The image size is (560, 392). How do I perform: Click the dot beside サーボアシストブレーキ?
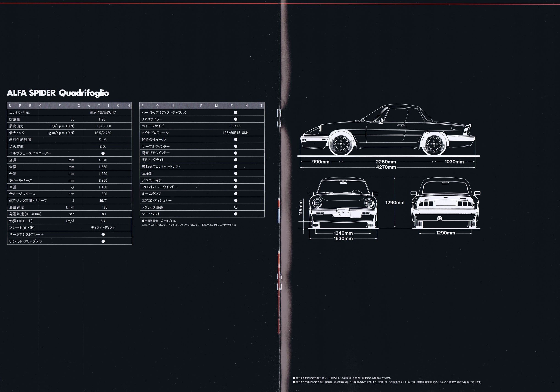point(103,234)
